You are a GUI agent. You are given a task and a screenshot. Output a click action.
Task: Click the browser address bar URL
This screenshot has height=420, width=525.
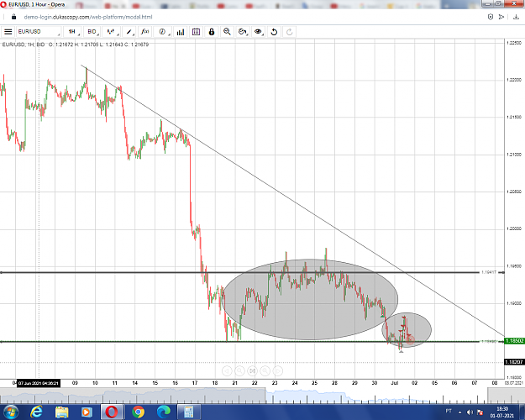click(88, 17)
